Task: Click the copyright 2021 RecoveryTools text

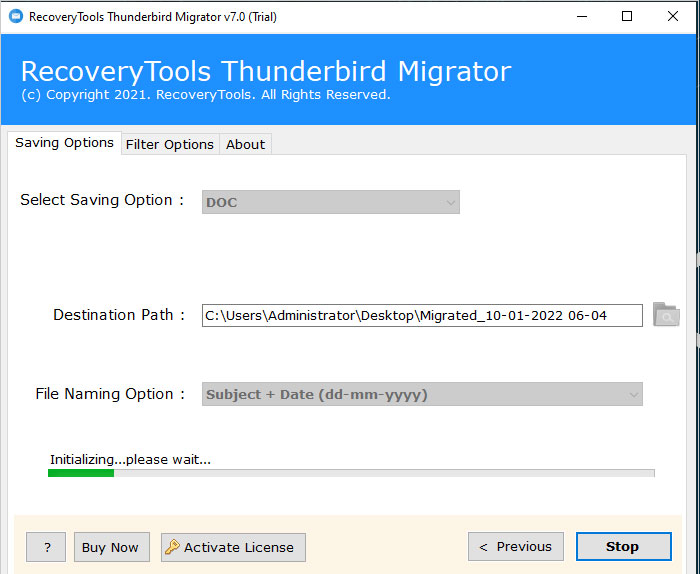Action: point(205,95)
